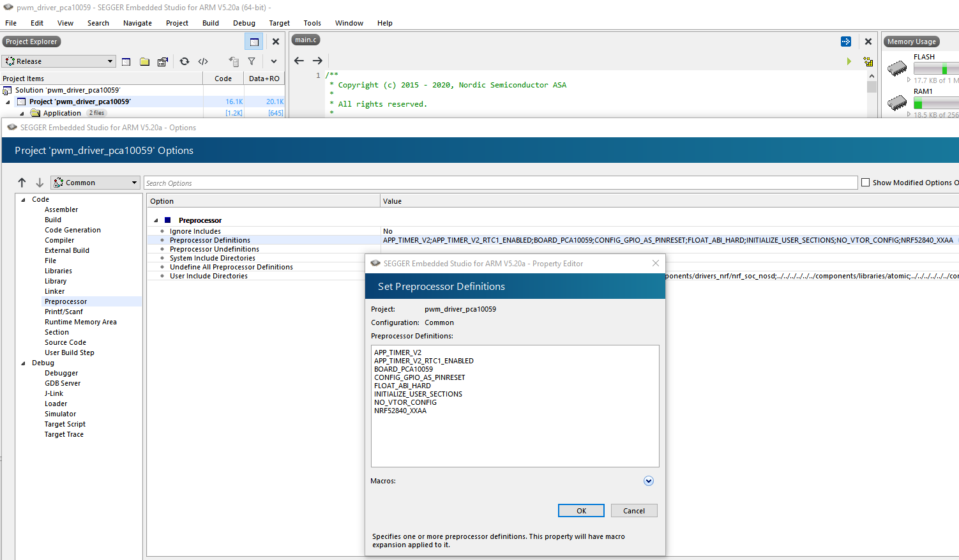Click the yellow new folder icon in Project Explorer
The width and height of the screenshot is (959, 560).
tap(145, 62)
